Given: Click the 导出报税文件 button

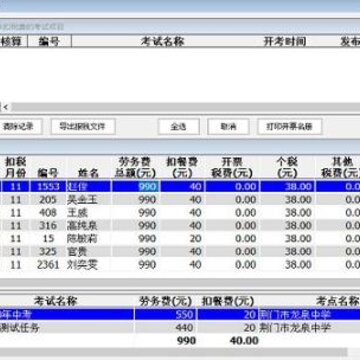Looking at the screenshot, I should [x=83, y=127].
